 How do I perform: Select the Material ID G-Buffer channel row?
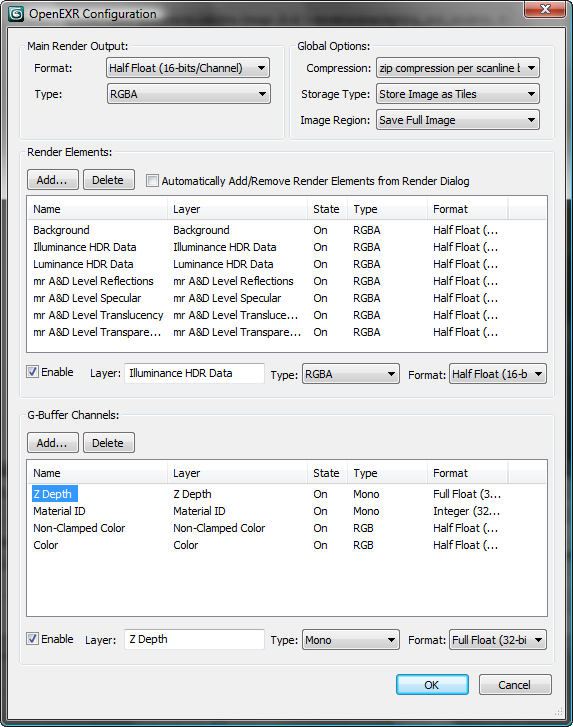coord(286,511)
